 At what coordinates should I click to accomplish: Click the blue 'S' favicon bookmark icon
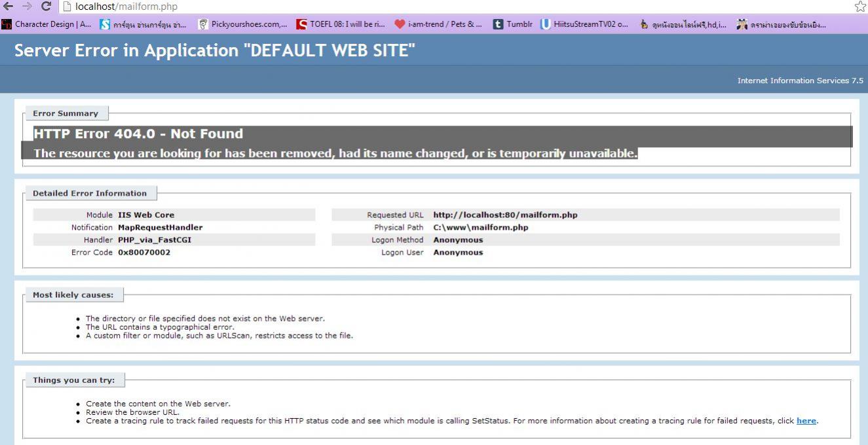(x=105, y=25)
